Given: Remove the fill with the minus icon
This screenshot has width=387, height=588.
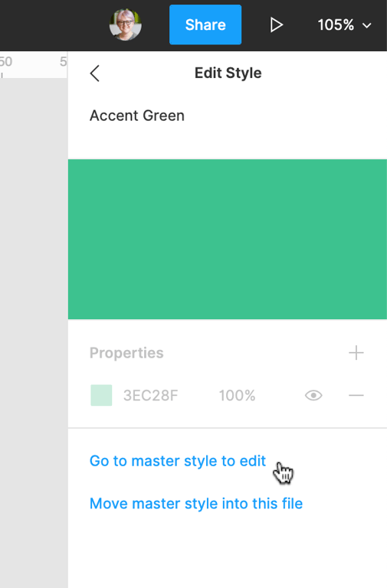Looking at the screenshot, I should click(x=356, y=395).
